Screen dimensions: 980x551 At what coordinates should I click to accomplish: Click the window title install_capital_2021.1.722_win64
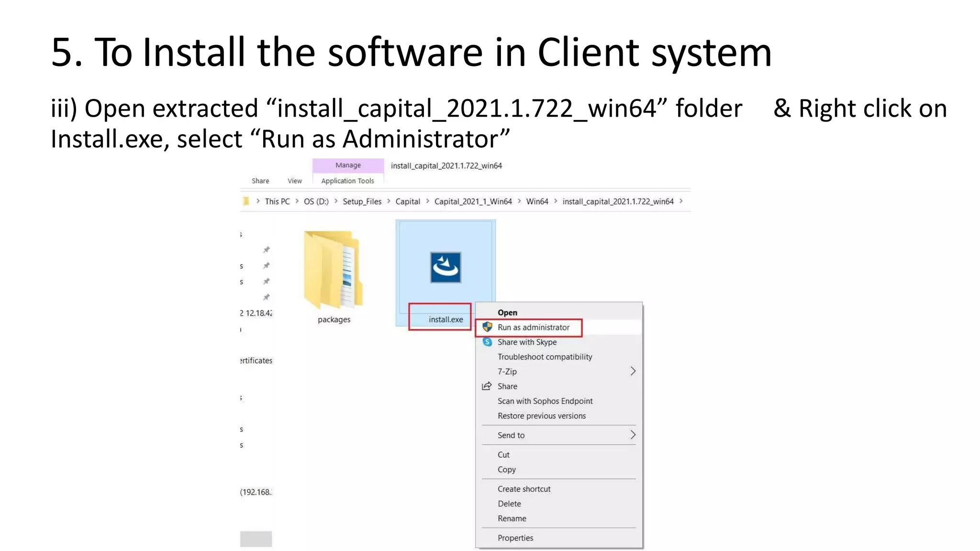[x=446, y=165]
